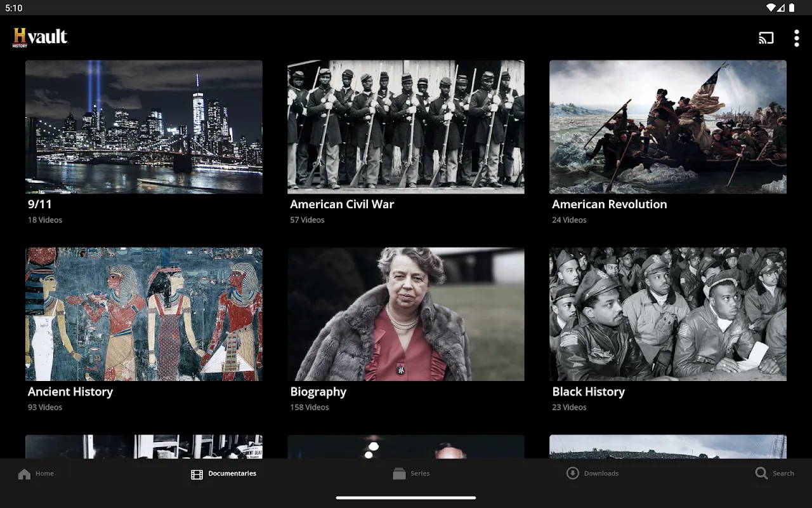Open the American Civil War soldiers thumbnail
Screen dimensions: 812x508
(x=406, y=127)
